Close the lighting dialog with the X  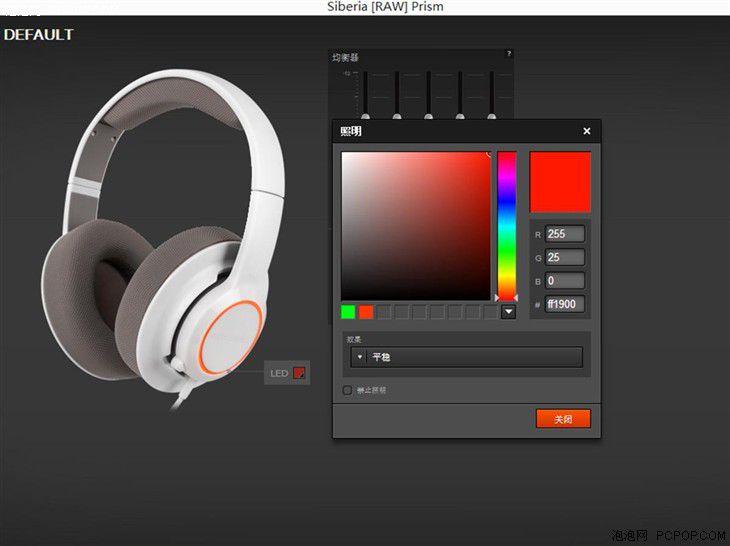[587, 131]
